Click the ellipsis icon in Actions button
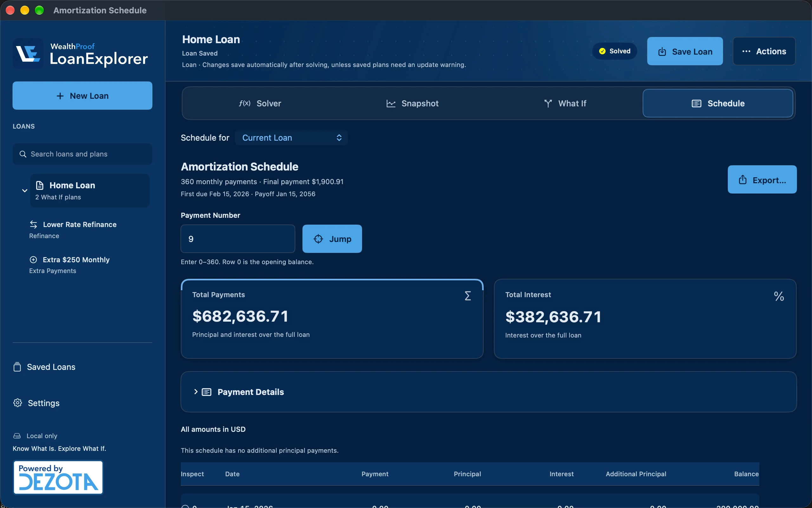The height and width of the screenshot is (508, 812). pyautogui.click(x=746, y=51)
